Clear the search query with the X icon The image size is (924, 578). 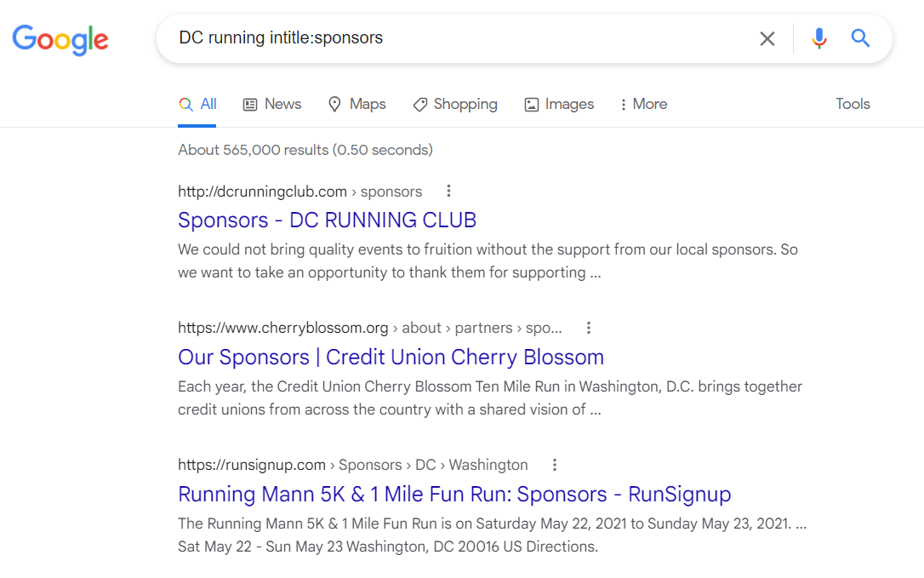pyautogui.click(x=767, y=38)
